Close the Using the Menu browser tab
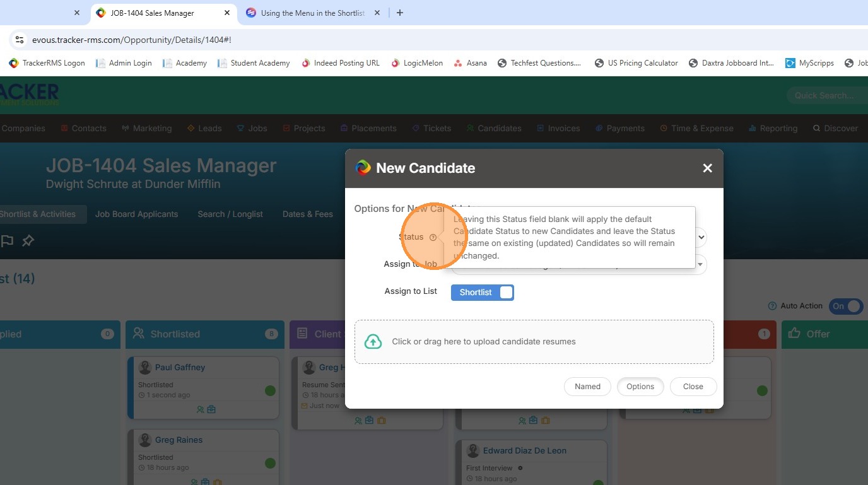 click(x=377, y=13)
